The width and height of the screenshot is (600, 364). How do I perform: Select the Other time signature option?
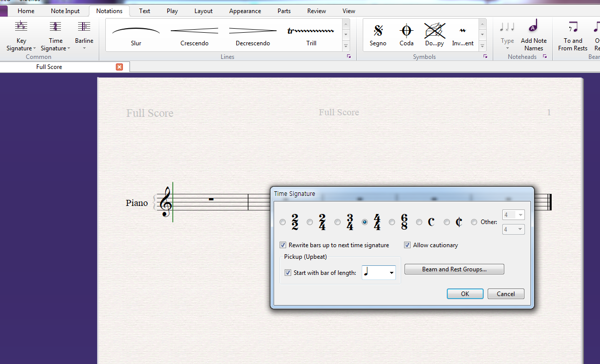[474, 222]
